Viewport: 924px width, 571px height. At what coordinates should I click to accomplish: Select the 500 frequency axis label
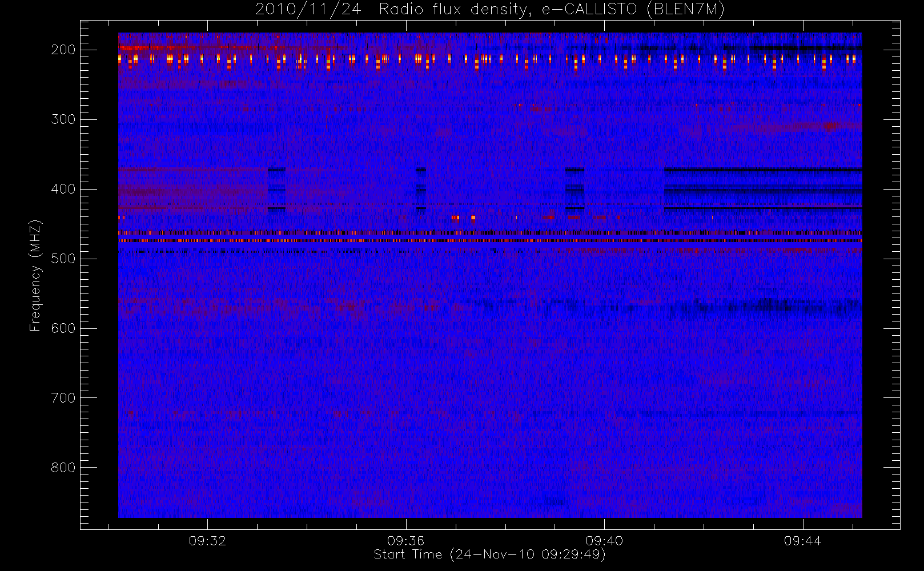click(63, 259)
